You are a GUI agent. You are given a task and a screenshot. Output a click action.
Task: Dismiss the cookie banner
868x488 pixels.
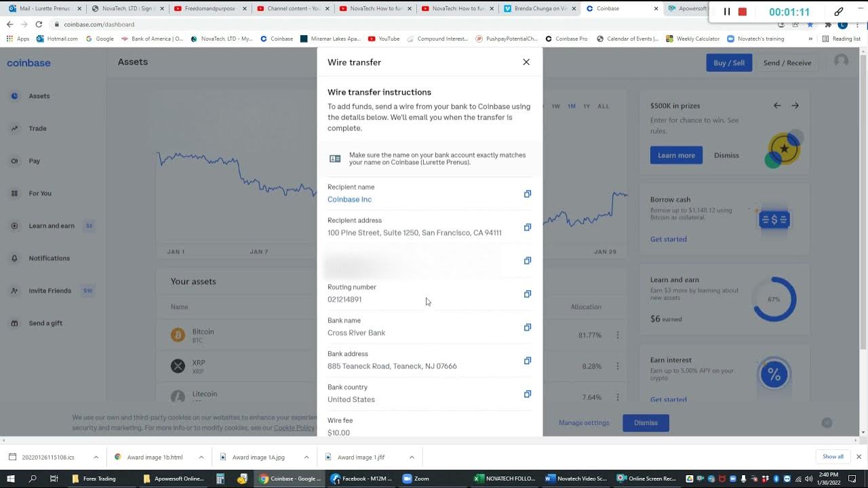click(646, 423)
